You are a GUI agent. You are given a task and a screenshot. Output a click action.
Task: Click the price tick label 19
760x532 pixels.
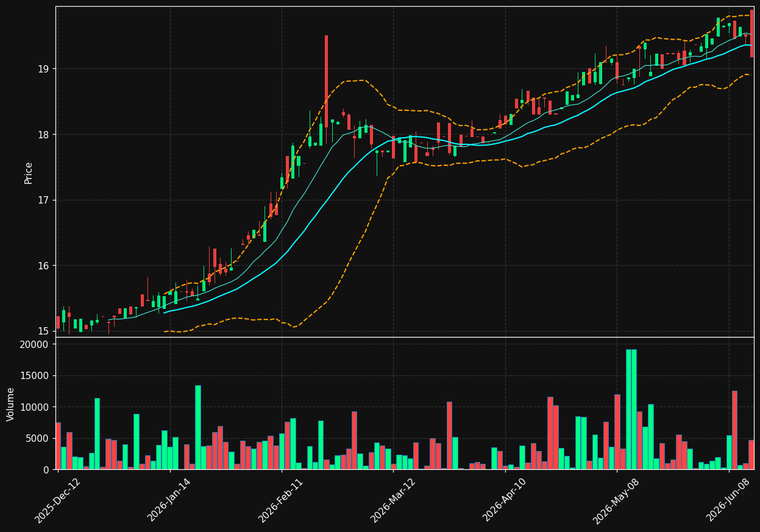[x=43, y=69]
